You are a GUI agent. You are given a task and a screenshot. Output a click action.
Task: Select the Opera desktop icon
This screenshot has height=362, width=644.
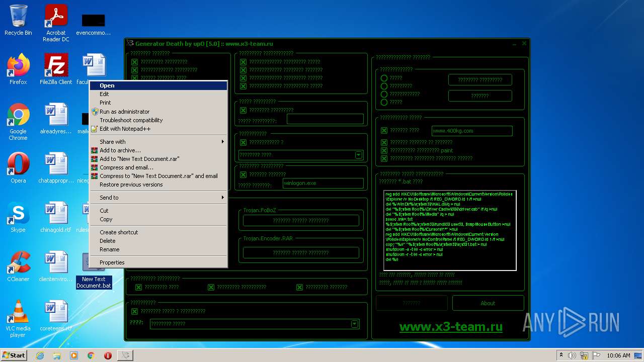pos(18,167)
